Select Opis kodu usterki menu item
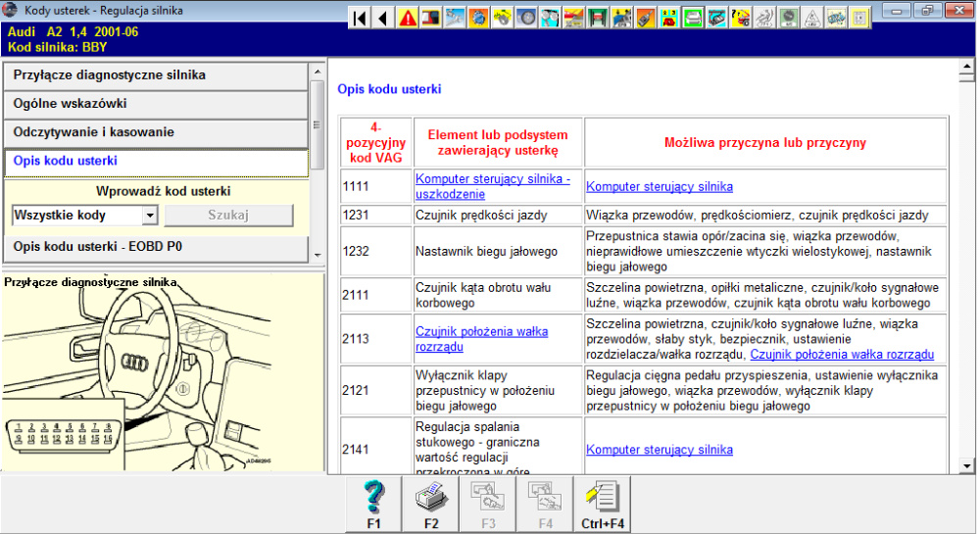The image size is (980, 534). [x=156, y=162]
